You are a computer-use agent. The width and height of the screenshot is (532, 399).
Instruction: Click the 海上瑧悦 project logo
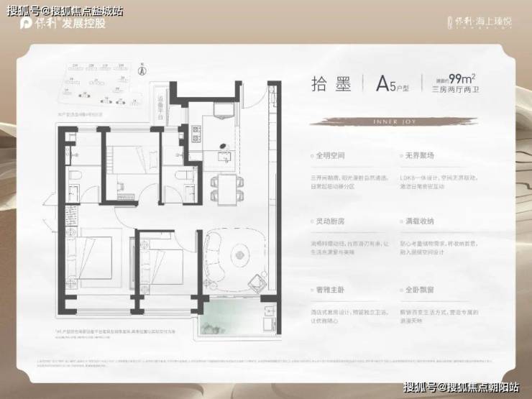pyautogui.click(x=480, y=22)
